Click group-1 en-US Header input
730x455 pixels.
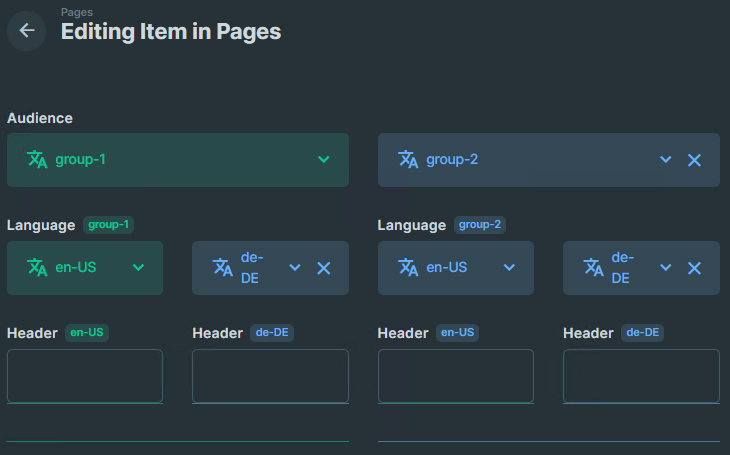[85, 376]
